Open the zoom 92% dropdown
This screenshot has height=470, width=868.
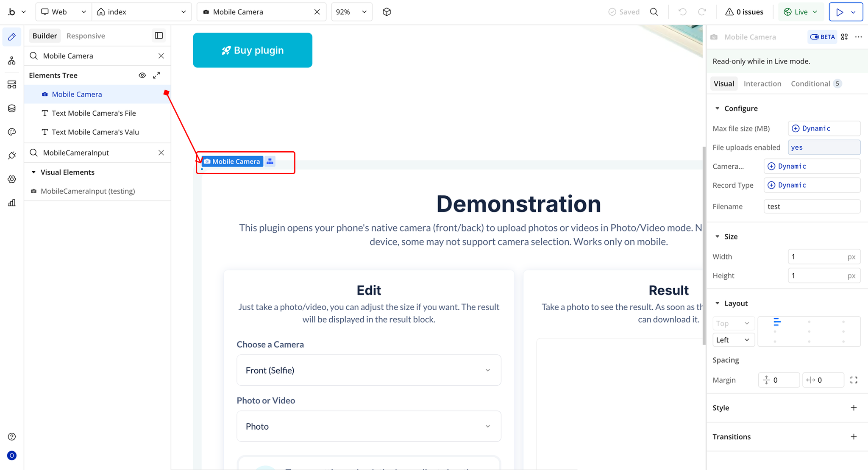click(351, 12)
